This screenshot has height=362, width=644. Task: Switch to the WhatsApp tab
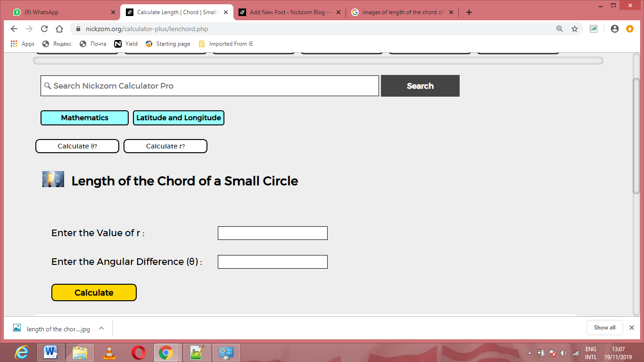[x=62, y=12]
